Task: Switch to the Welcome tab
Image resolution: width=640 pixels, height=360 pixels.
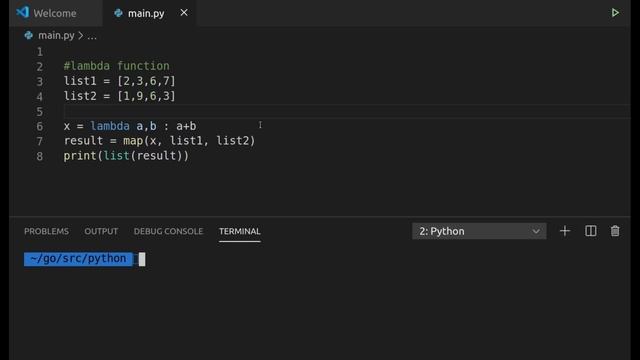Action: (x=55, y=13)
